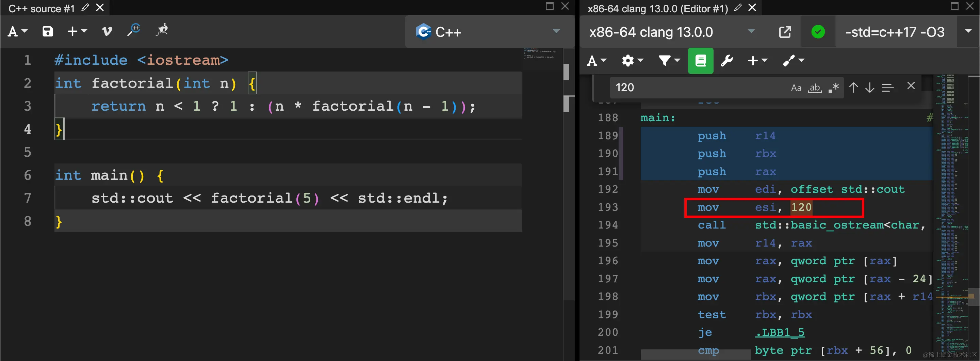
Task: Select the x86-64 clang 13.0.0 (Editor #1) tab
Action: point(657,9)
